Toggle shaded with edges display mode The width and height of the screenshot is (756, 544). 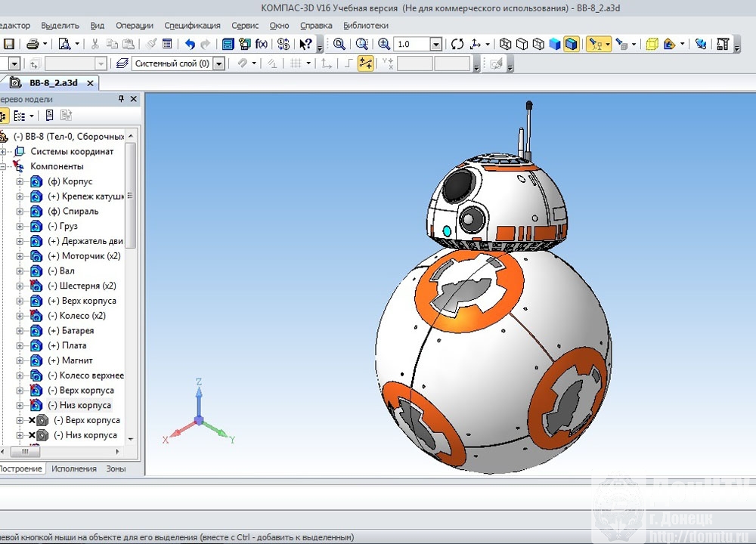point(572,45)
